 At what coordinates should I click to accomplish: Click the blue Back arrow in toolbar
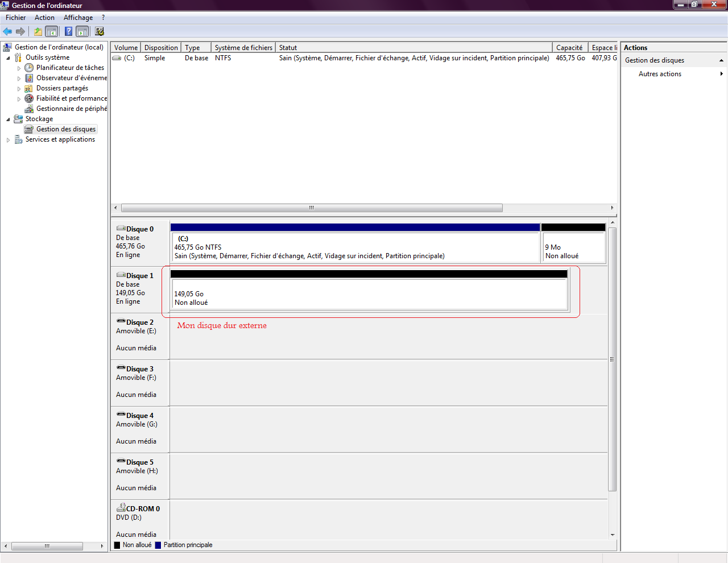[7, 32]
